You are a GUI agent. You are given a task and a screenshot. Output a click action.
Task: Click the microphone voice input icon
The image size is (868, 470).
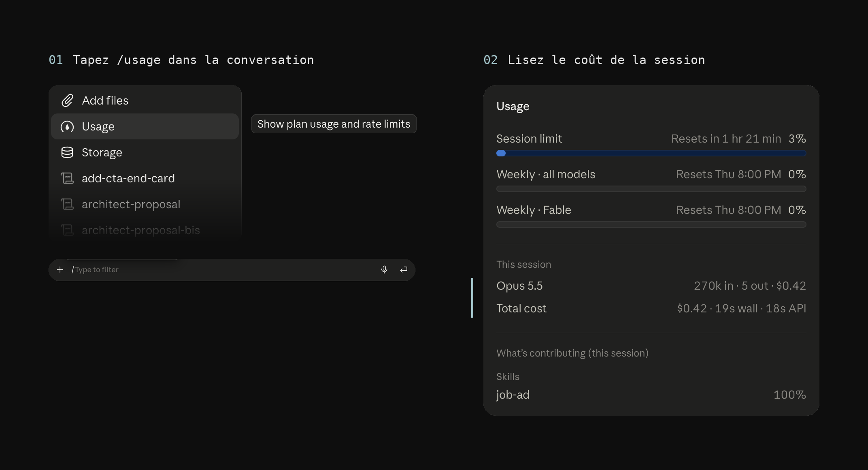[384, 269]
